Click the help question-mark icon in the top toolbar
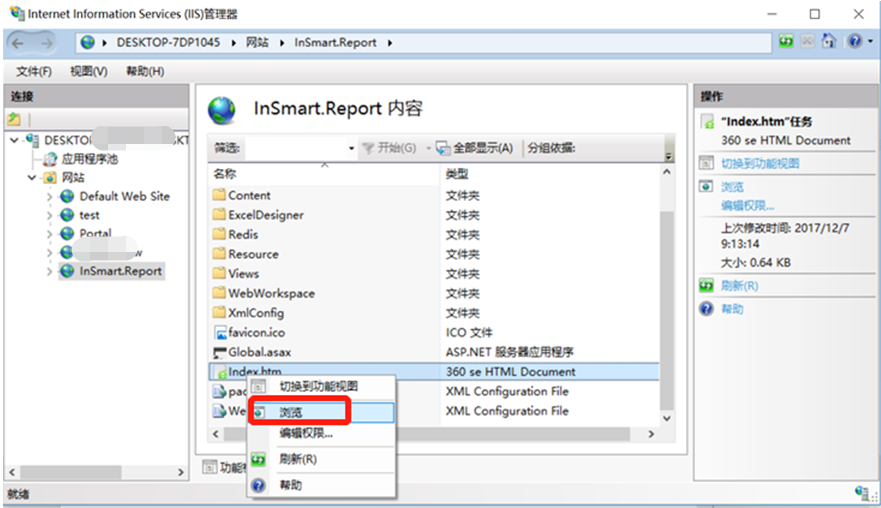This screenshot has height=508, width=881. pyautogui.click(x=855, y=42)
